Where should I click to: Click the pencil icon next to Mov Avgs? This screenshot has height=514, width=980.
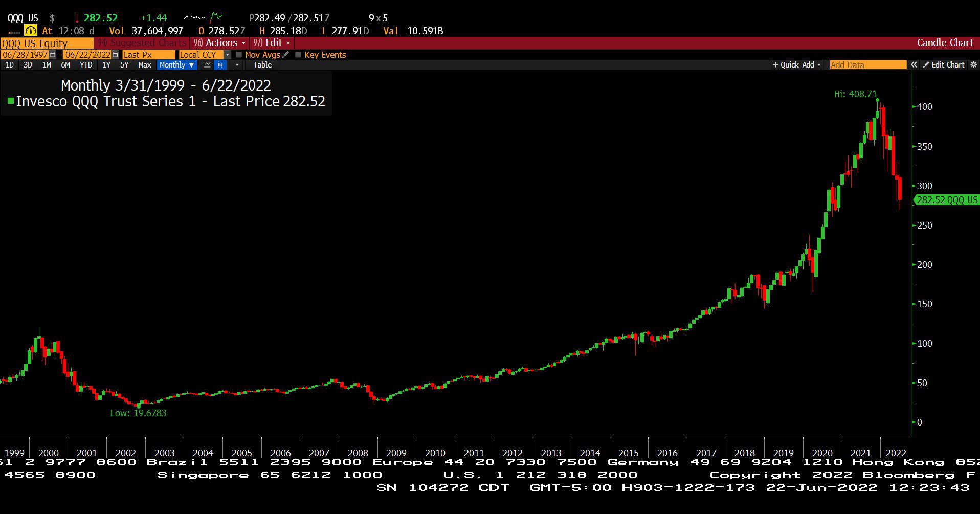point(286,54)
